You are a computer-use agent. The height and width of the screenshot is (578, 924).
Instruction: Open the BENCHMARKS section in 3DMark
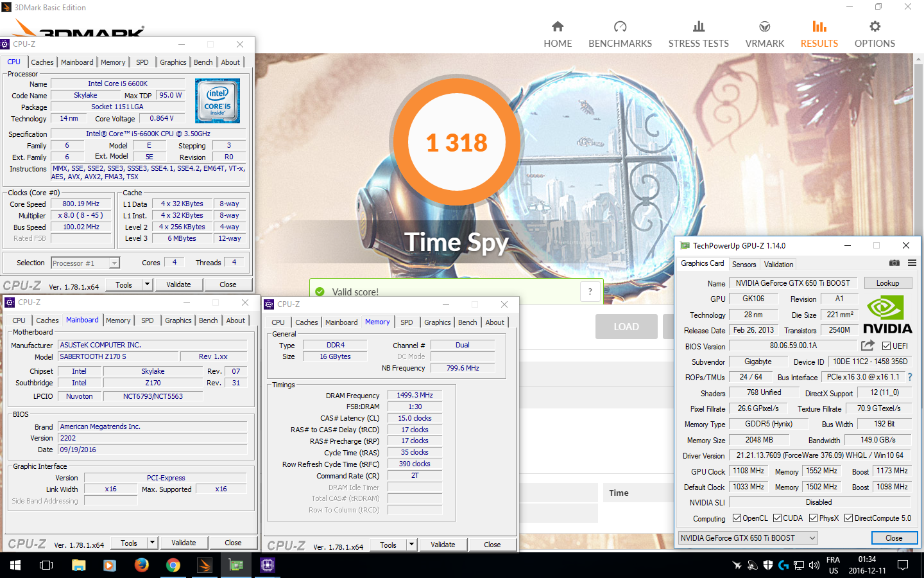pos(620,35)
